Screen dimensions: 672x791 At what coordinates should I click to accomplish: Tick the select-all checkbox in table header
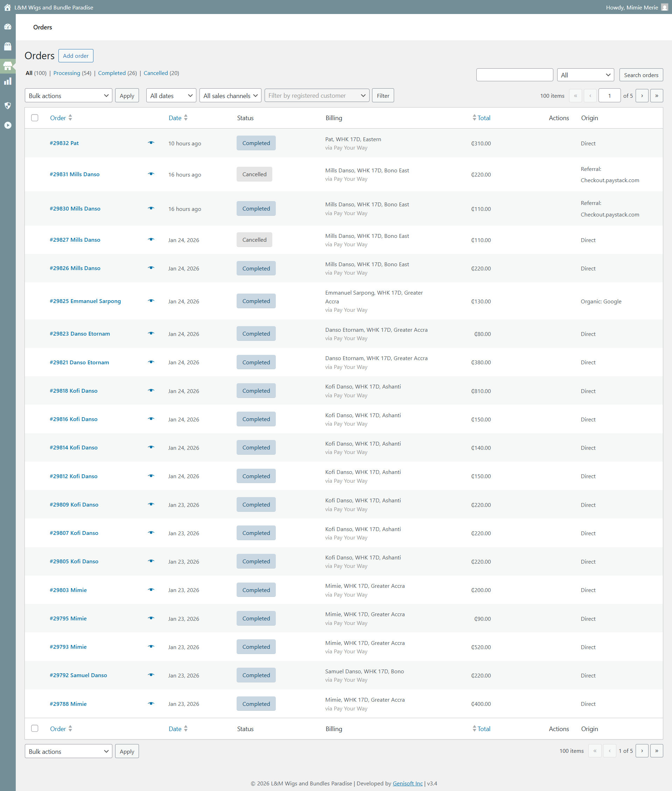coord(35,118)
